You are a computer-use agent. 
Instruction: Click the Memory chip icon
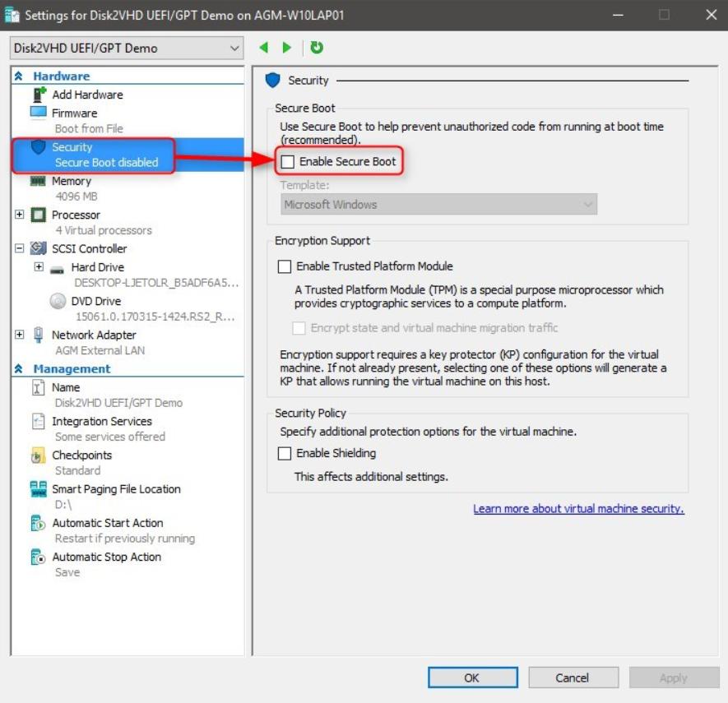click(39, 181)
